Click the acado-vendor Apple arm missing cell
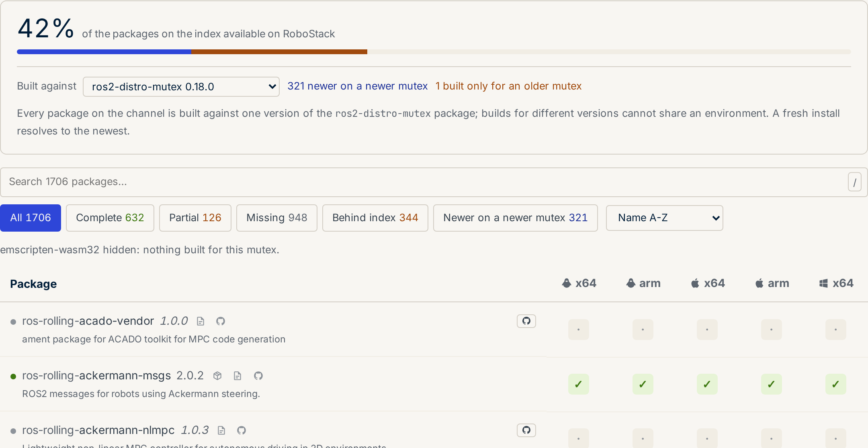868x448 pixels. [x=772, y=330]
